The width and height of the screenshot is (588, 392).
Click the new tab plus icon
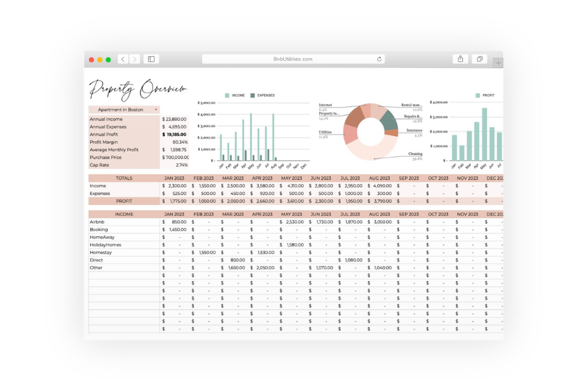[498, 63]
